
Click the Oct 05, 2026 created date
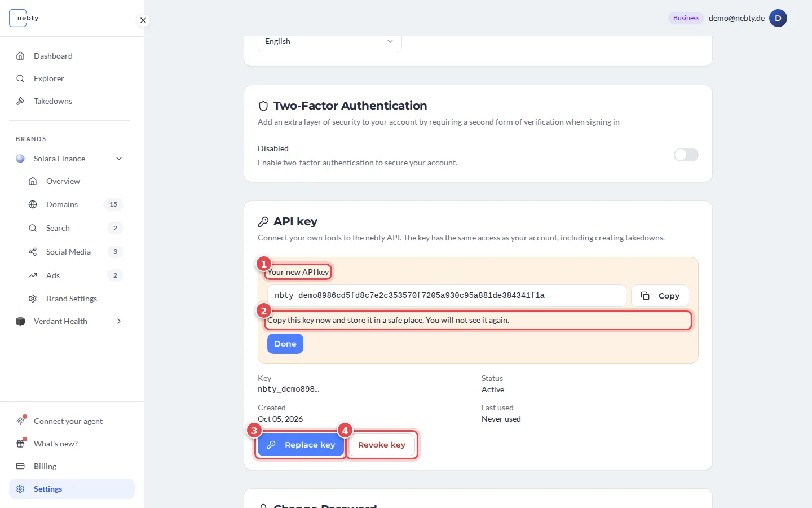coord(280,419)
